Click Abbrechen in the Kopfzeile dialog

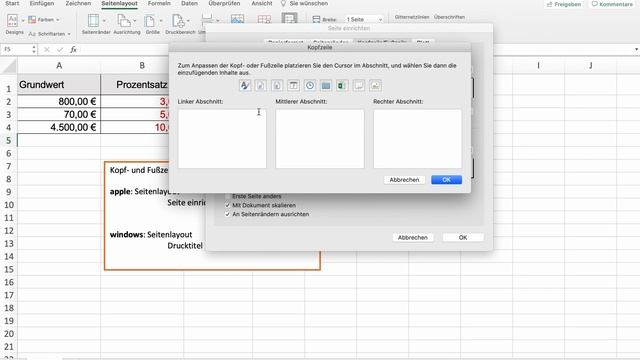click(x=404, y=180)
